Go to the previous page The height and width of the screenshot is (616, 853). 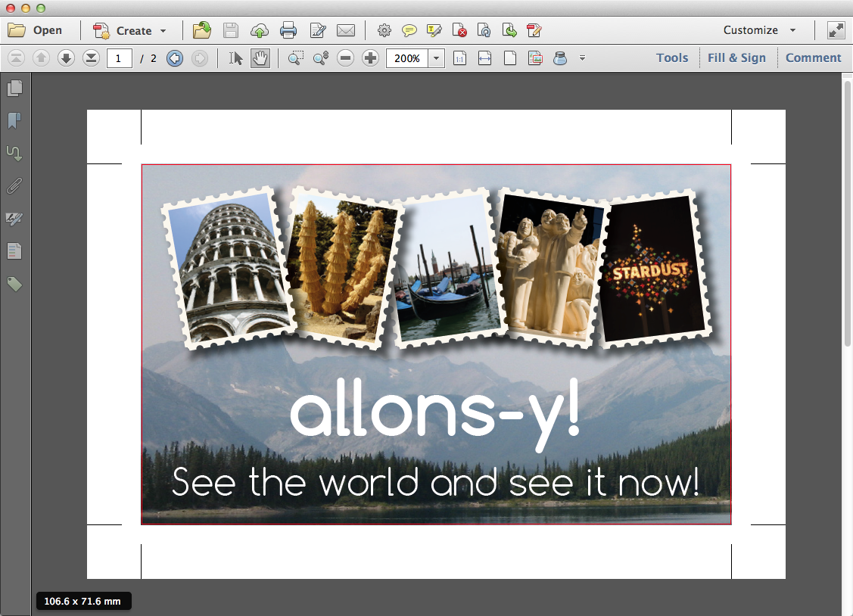tap(42, 58)
